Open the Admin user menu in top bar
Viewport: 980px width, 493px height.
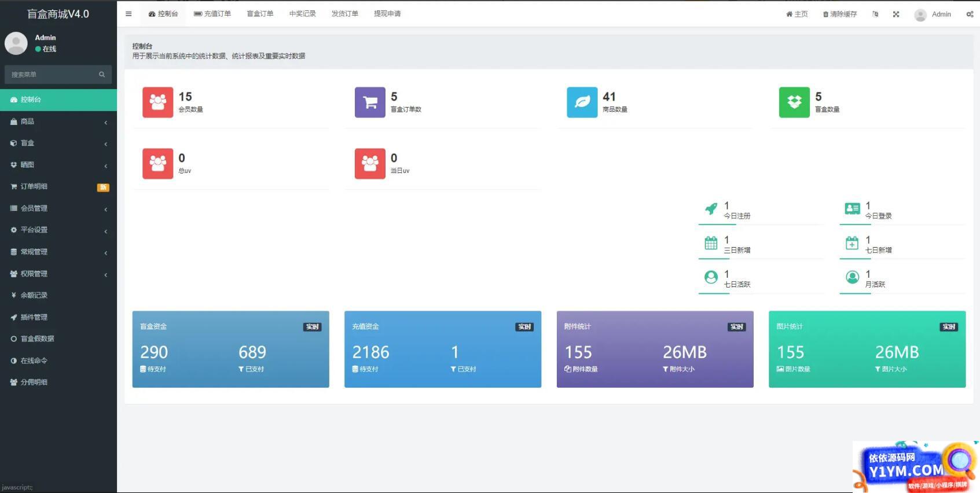pyautogui.click(x=933, y=14)
